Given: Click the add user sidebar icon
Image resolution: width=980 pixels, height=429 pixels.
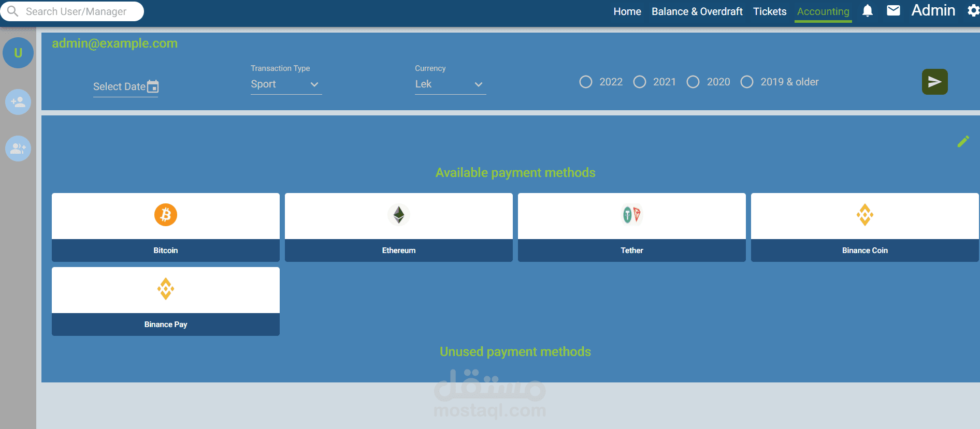Looking at the screenshot, I should point(18,102).
